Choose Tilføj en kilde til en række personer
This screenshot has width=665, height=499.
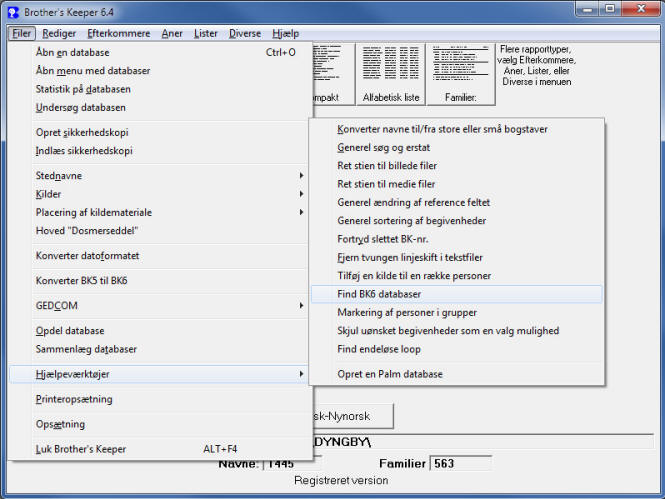pos(456,276)
